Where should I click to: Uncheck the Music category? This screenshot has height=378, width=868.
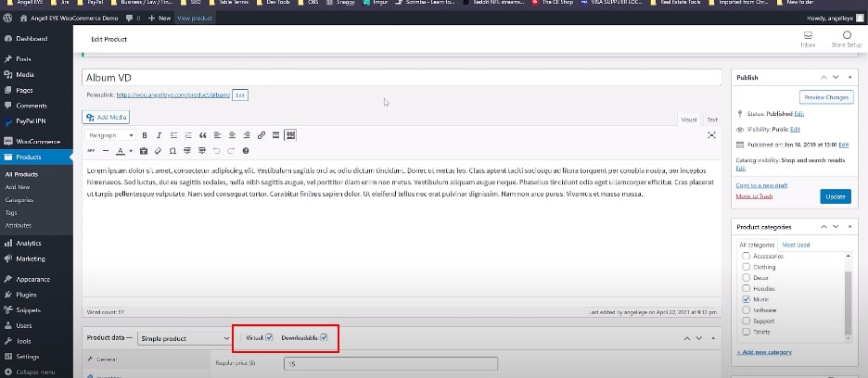pos(746,299)
